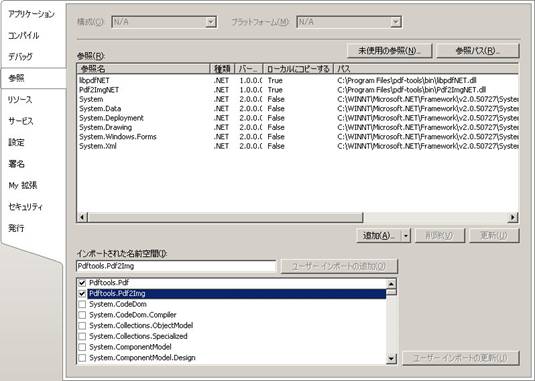Screen dimensions: 535x381
Task: Switch to the コンパイル tab
Action: [24, 35]
